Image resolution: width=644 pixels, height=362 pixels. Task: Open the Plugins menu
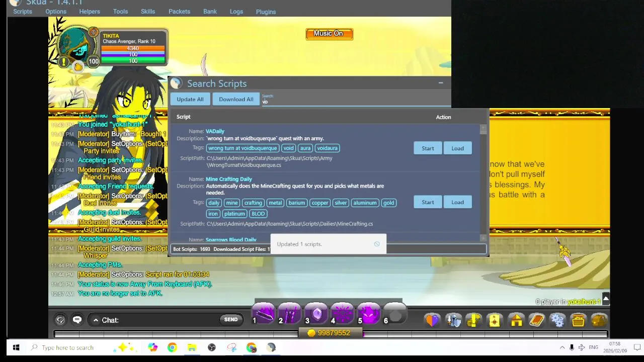click(266, 12)
